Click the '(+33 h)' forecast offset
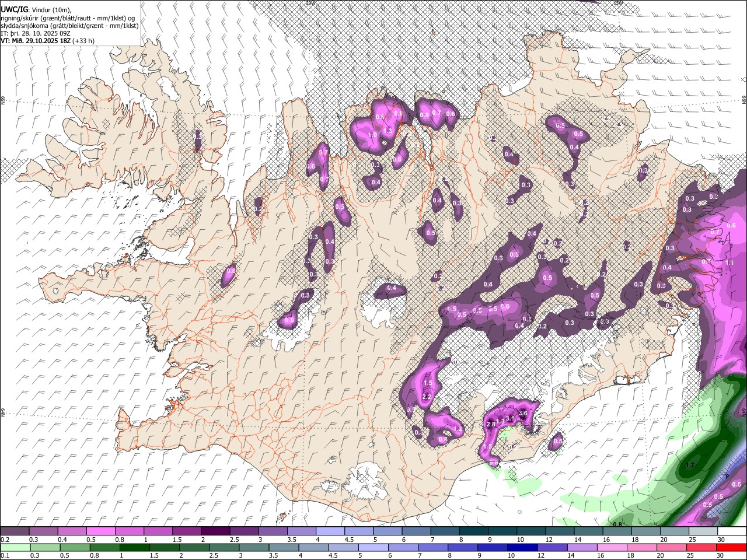Viewport: 747px width, 560px height. (x=84, y=41)
